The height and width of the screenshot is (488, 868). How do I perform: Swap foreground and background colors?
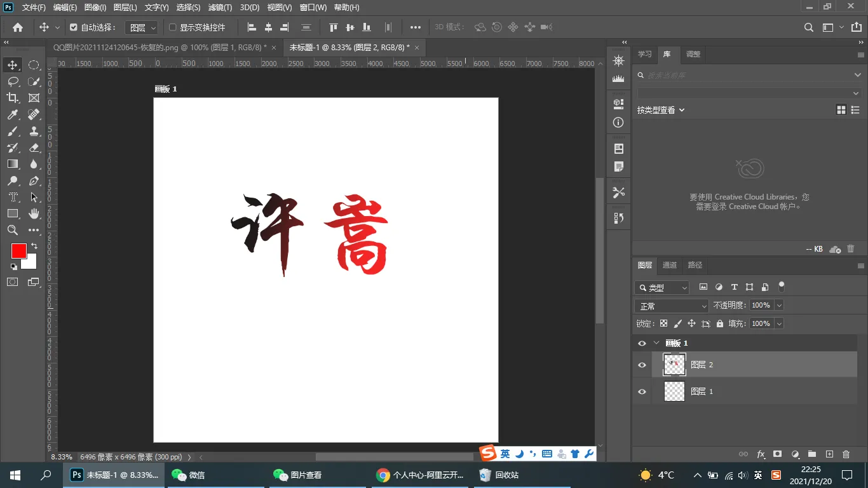coord(34,246)
